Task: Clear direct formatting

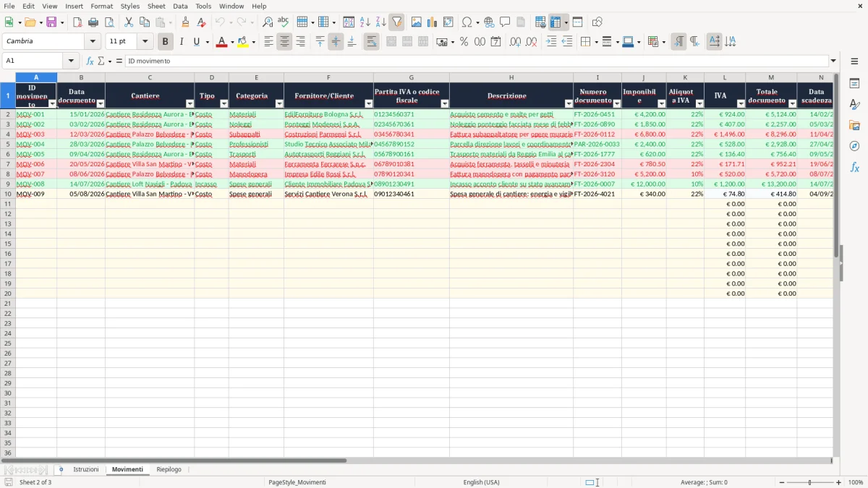Action: (x=202, y=22)
